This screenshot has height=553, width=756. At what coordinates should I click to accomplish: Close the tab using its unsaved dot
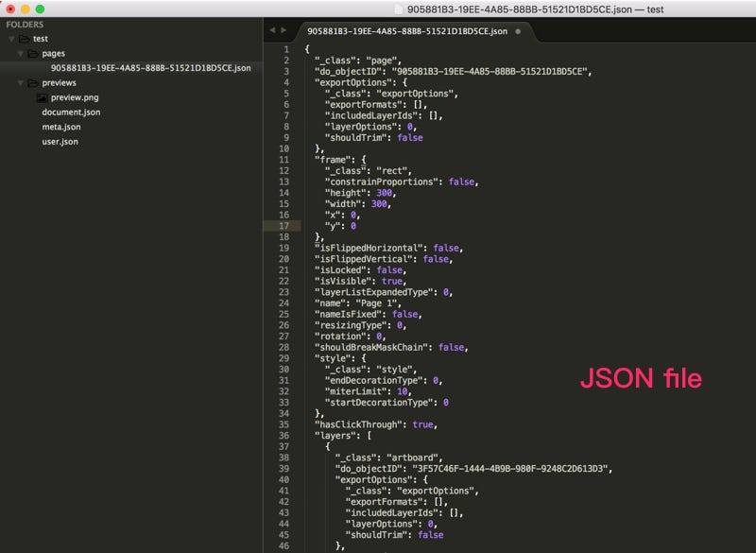coord(518,31)
